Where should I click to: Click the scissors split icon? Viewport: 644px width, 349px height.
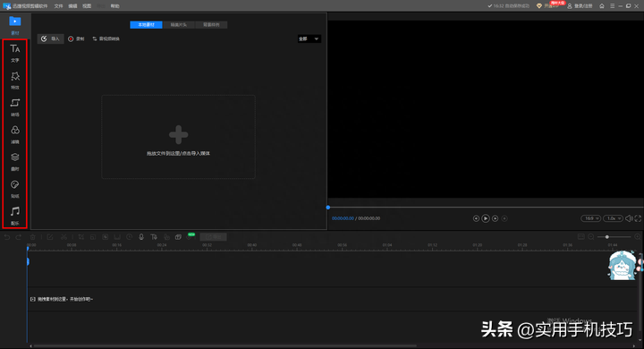[64, 237]
